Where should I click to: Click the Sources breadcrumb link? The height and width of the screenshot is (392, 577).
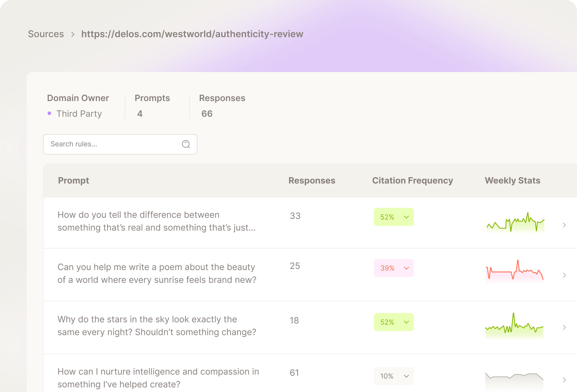[46, 34]
